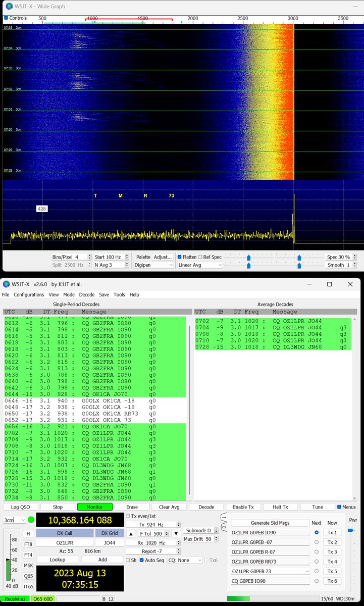Viewport: 364px width, 606px height.
Task: Switch to MSK mode button
Action: tap(28, 566)
